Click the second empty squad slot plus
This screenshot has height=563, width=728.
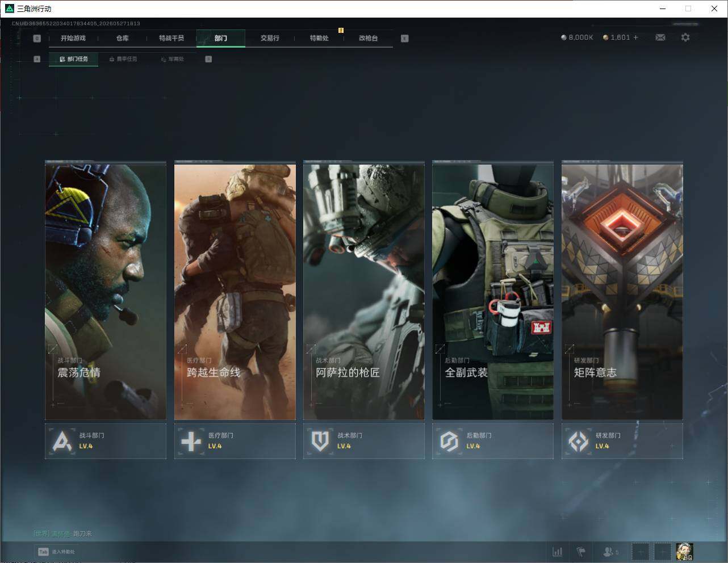click(x=662, y=552)
